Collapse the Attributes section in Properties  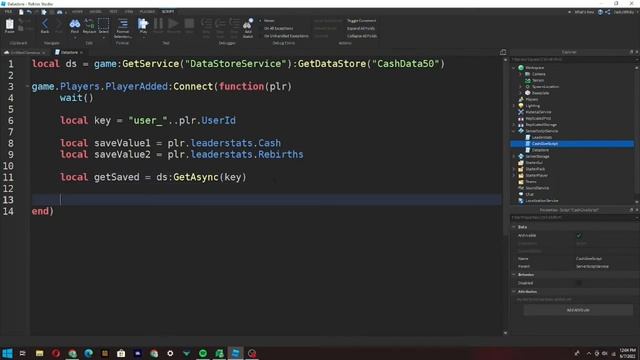coord(514,291)
